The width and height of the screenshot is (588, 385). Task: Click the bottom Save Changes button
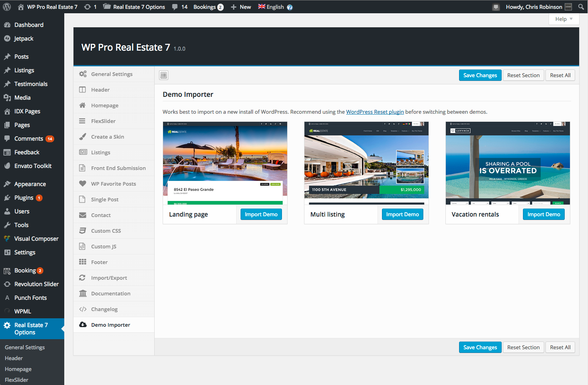(x=480, y=347)
